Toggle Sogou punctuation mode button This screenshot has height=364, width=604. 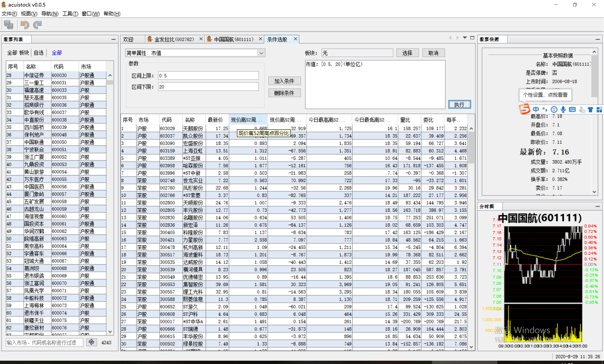pyautogui.click(x=545, y=109)
